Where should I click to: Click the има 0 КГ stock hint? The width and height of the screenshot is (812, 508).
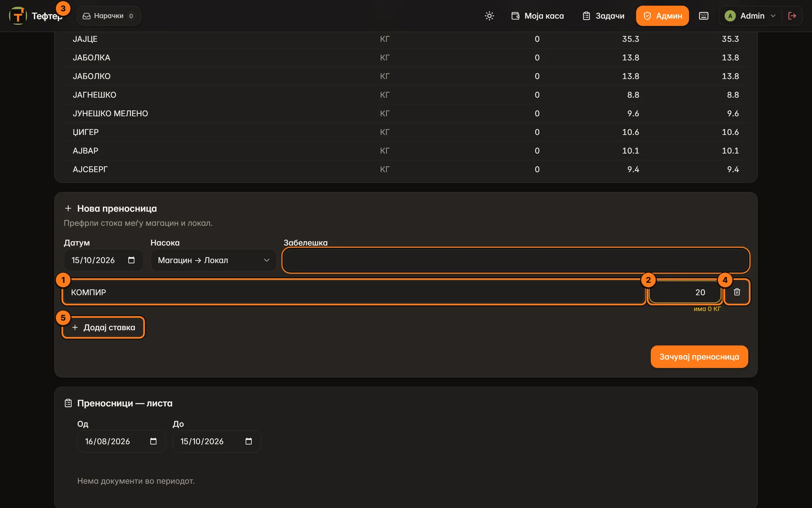(707, 309)
